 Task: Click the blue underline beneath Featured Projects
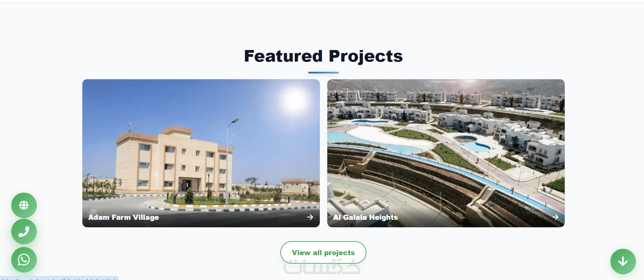coord(323,72)
